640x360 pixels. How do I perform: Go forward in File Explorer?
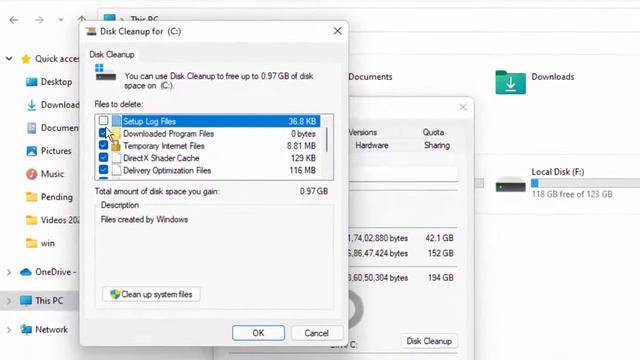[39, 20]
